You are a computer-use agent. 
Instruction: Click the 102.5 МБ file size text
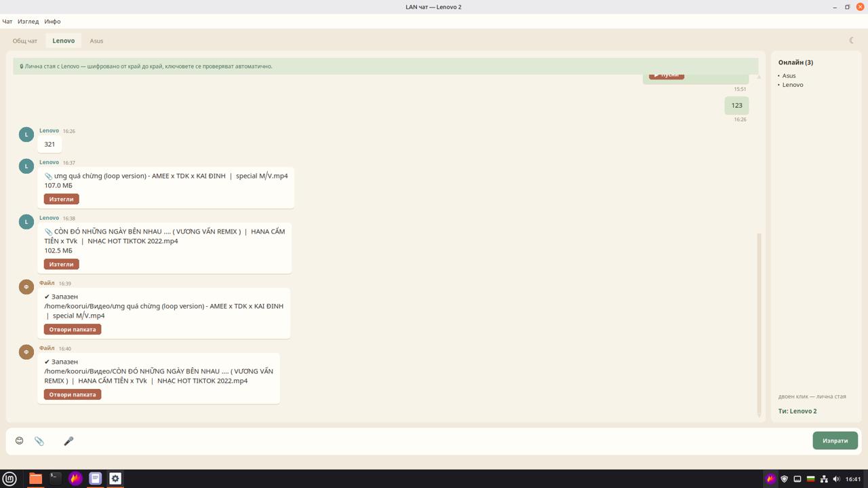pyautogui.click(x=58, y=250)
